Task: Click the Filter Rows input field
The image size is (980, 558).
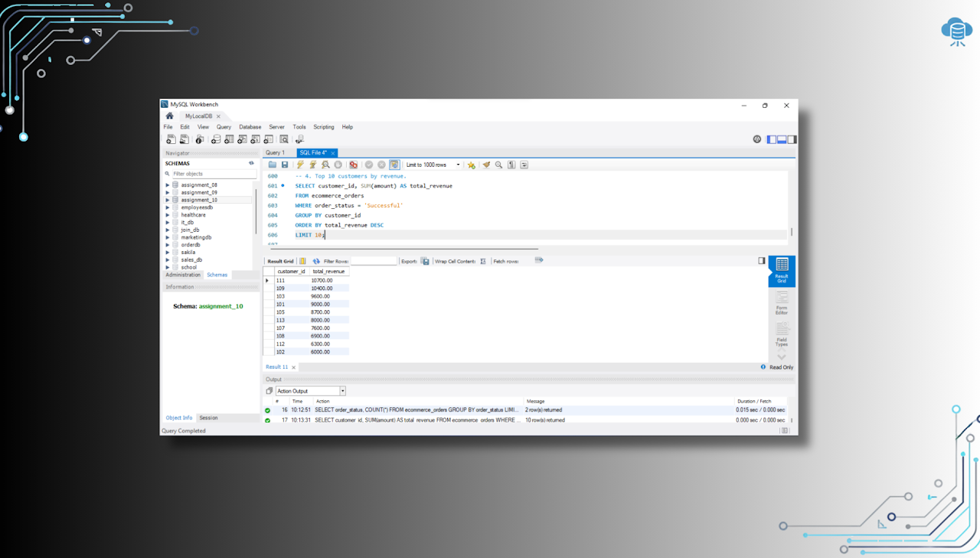Action: click(x=374, y=261)
